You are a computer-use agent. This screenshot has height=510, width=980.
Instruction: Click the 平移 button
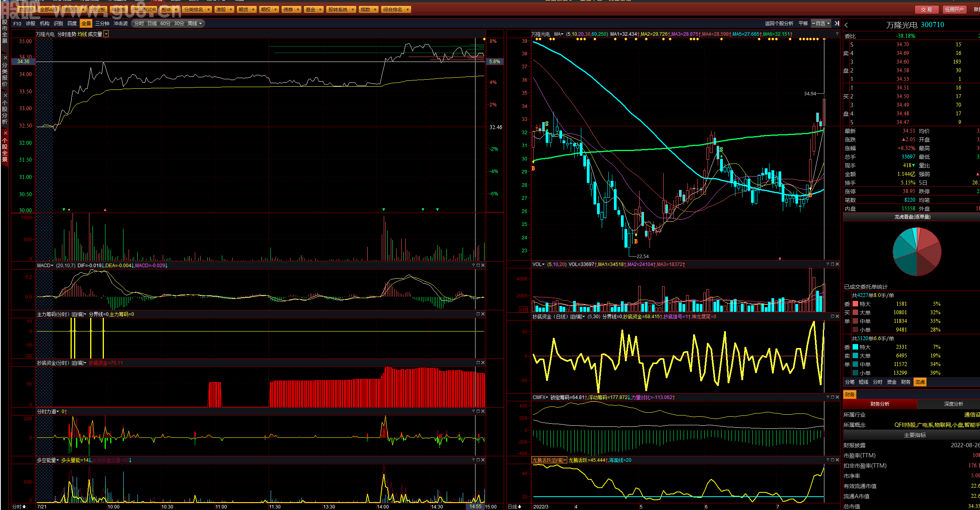pyautogui.click(x=803, y=24)
